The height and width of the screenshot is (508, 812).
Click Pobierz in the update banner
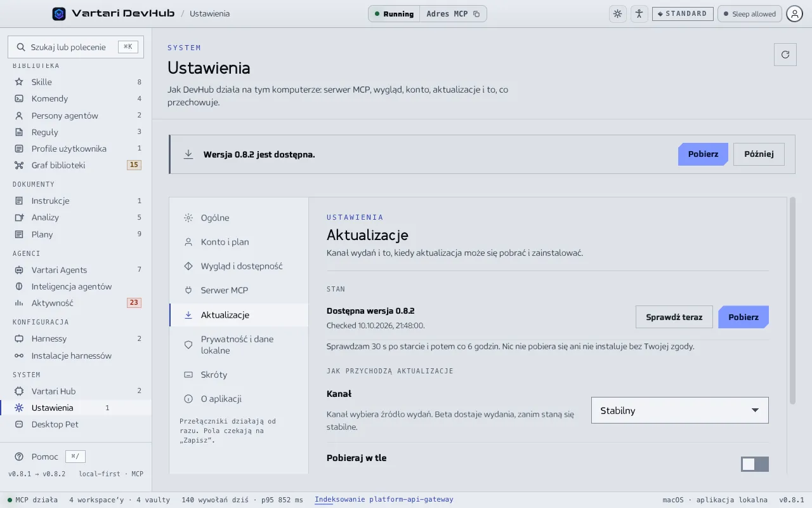pos(703,154)
